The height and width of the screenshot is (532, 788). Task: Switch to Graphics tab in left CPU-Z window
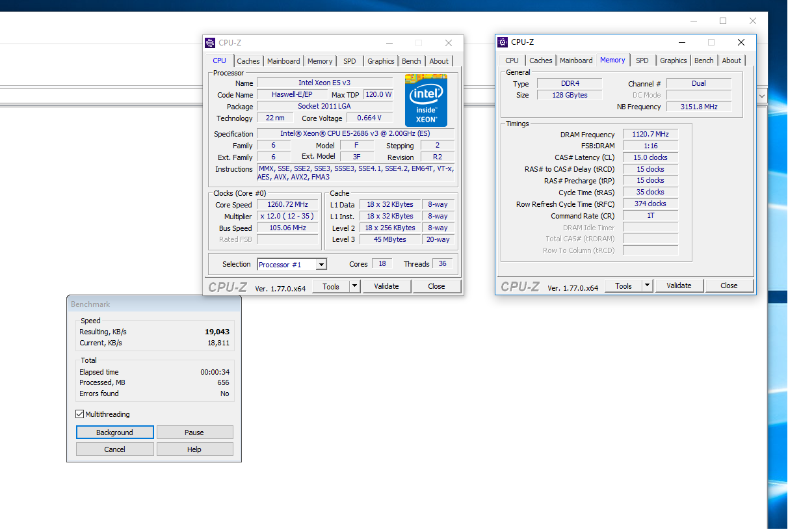[x=381, y=61]
